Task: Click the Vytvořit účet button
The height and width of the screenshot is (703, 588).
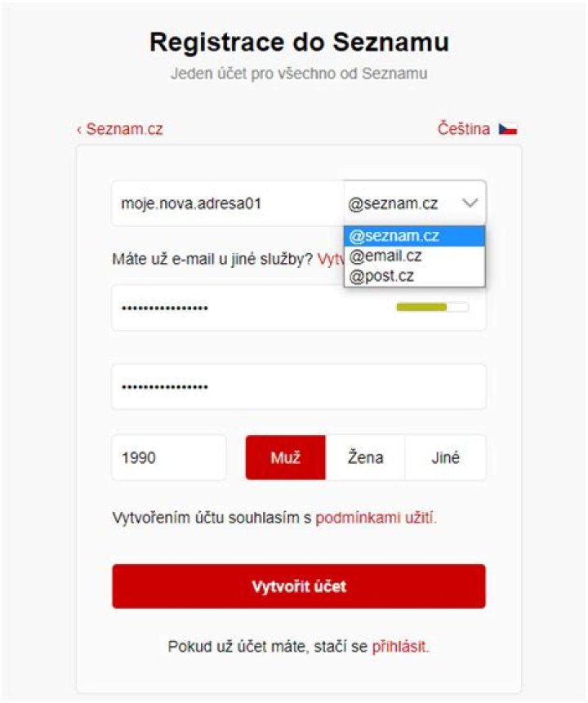Action: click(x=297, y=585)
